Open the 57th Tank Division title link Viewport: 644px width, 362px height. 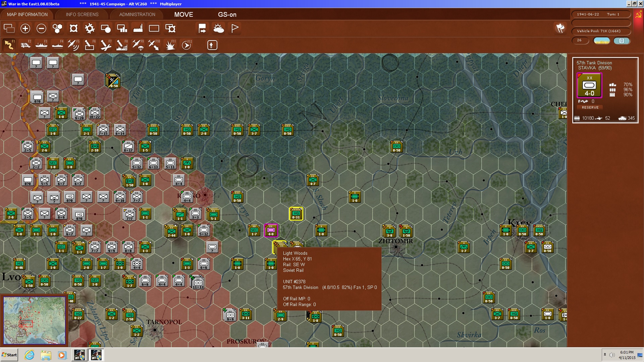coord(594,63)
